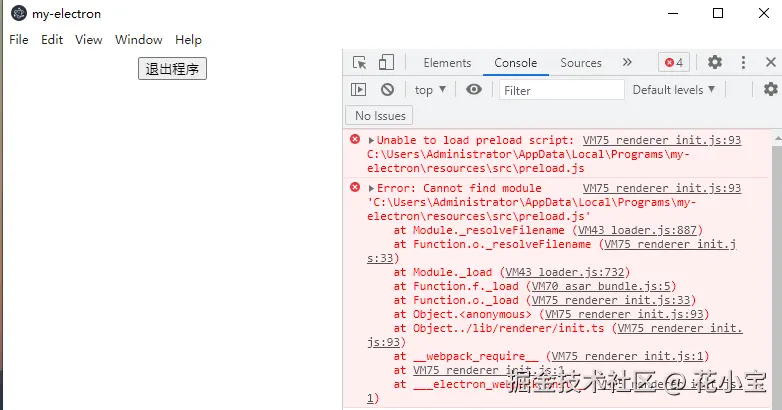The width and height of the screenshot is (782, 410).
Task: Open the DevTools three-dot customize menu
Action: click(x=743, y=63)
